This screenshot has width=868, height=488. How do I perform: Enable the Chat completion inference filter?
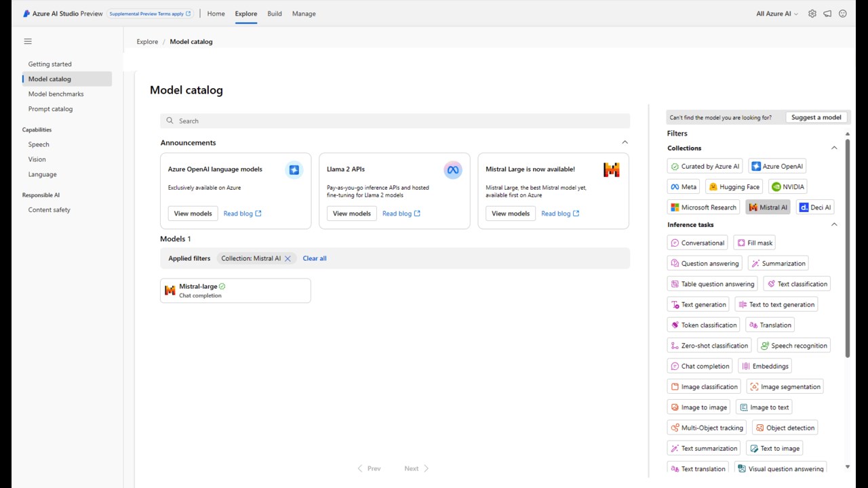[x=700, y=366]
